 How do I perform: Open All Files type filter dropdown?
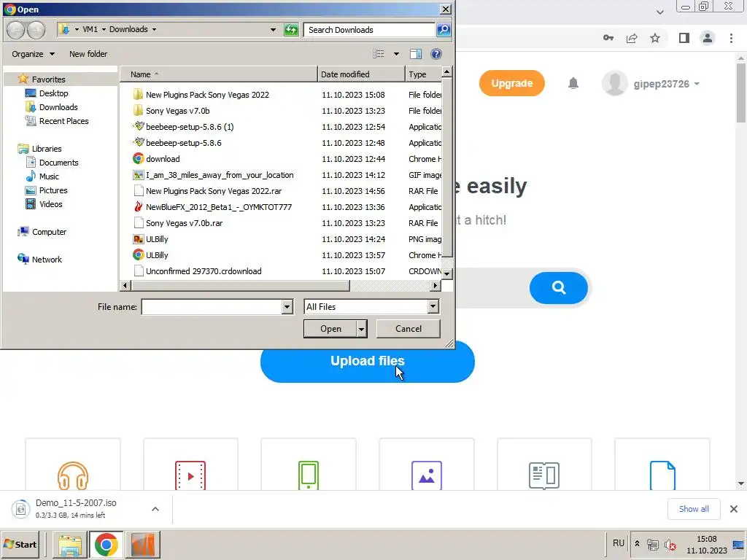[x=433, y=307]
